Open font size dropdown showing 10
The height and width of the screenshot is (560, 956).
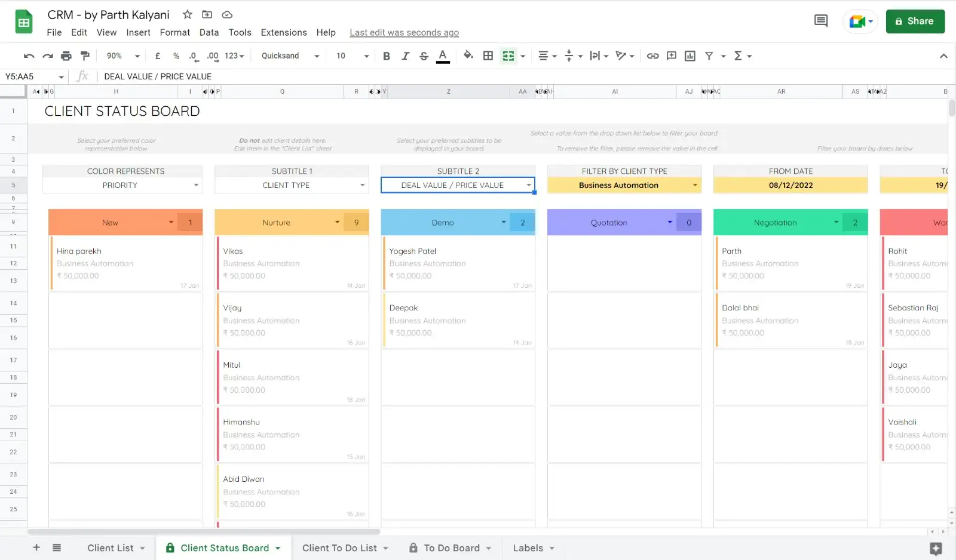click(x=353, y=56)
